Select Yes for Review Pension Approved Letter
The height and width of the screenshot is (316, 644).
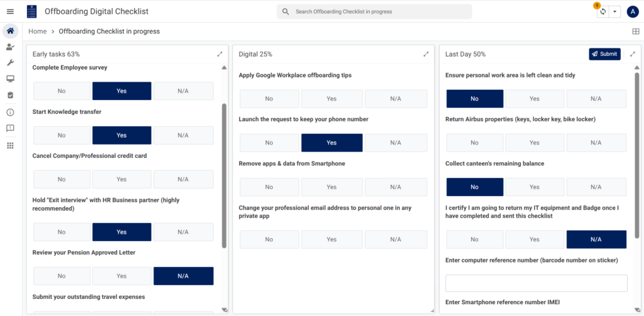pyautogui.click(x=121, y=276)
